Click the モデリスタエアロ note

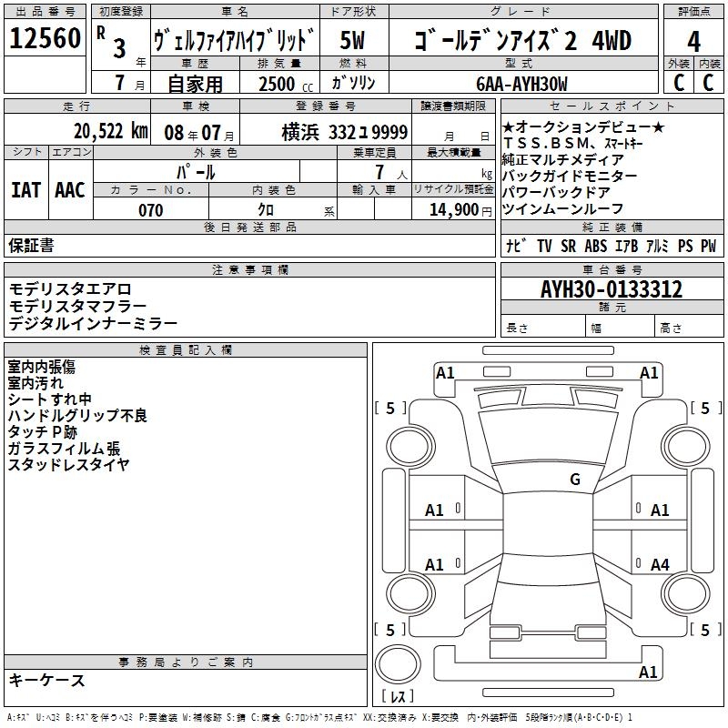click(70, 289)
